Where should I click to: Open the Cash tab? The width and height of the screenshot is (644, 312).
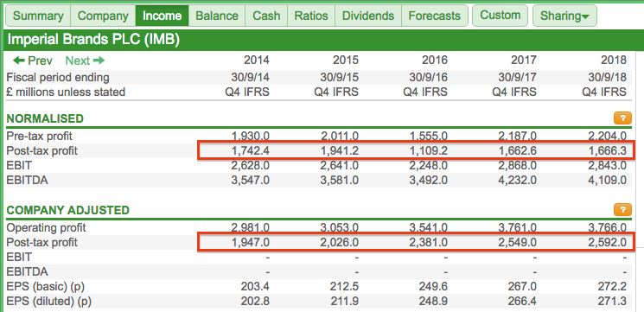(266, 16)
